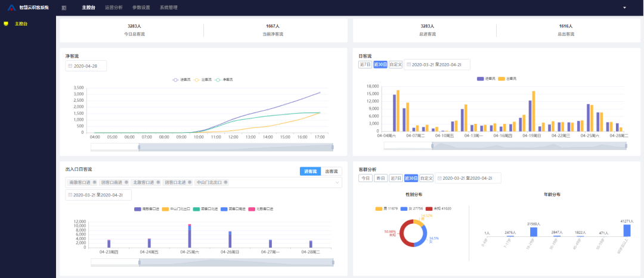Click the 客群分析 date range input
Image resolution: width=644 pixels, height=278 pixels.
point(468,179)
